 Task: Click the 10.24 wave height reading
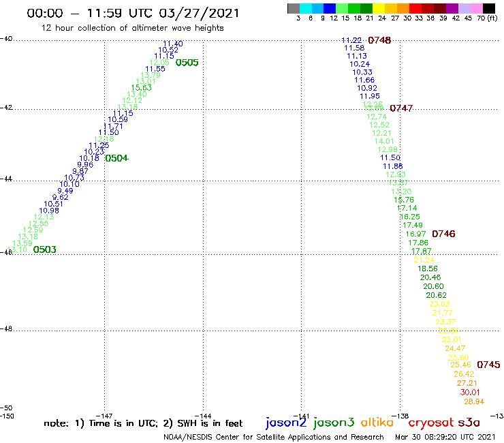360,64
